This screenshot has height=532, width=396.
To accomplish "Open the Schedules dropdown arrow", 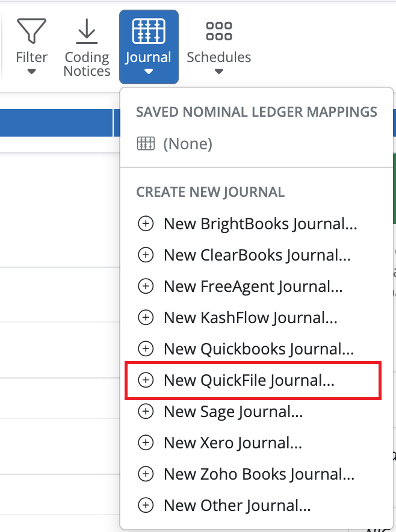I will tap(218, 72).
